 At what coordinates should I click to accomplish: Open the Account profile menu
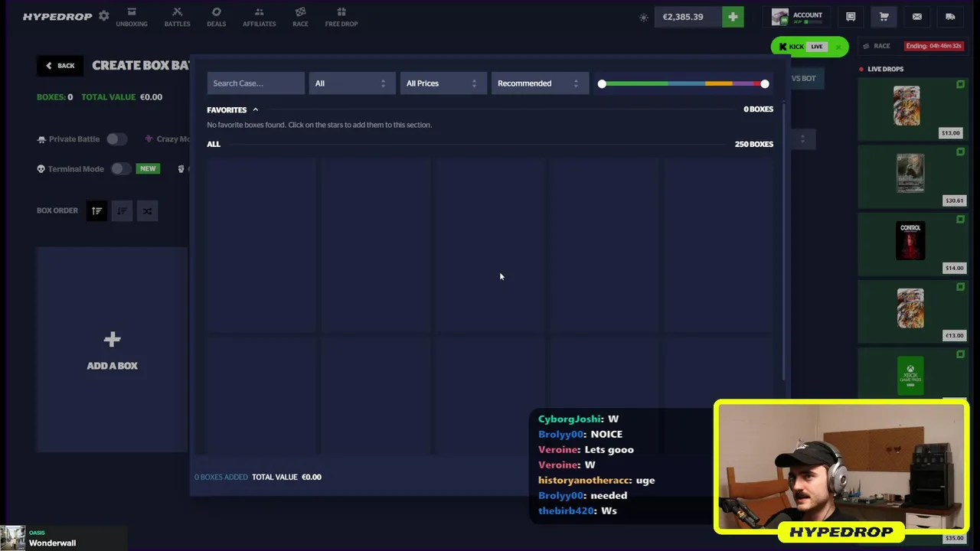pos(797,17)
